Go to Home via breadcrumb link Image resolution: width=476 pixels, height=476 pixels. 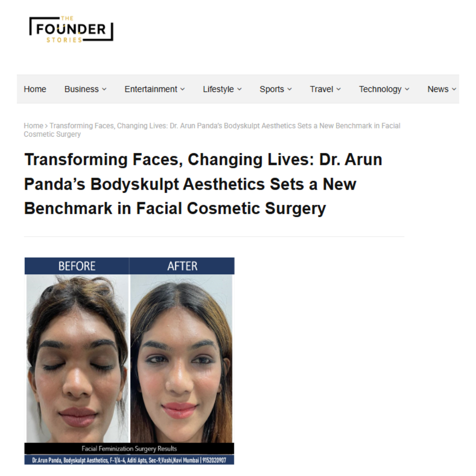coord(33,126)
